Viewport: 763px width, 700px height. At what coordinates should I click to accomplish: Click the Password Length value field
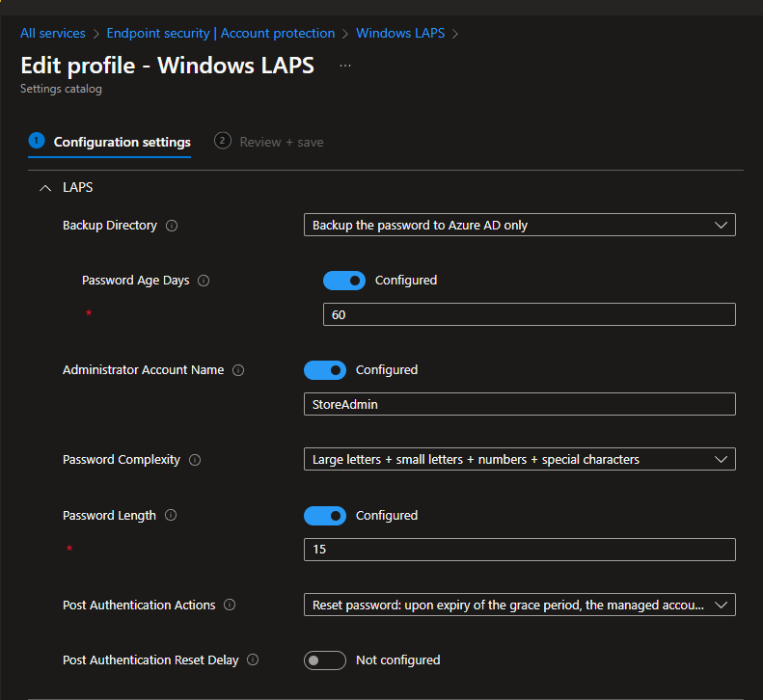coord(520,550)
